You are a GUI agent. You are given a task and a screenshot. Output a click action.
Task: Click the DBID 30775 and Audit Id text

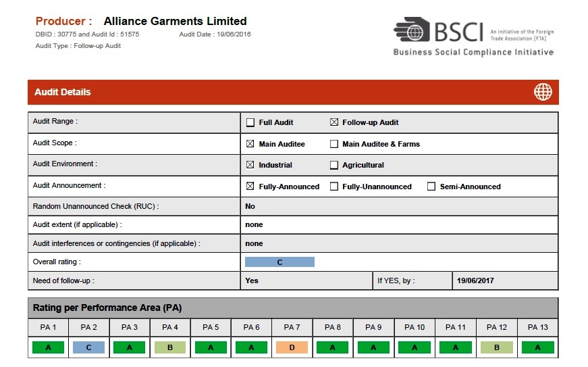click(87, 34)
